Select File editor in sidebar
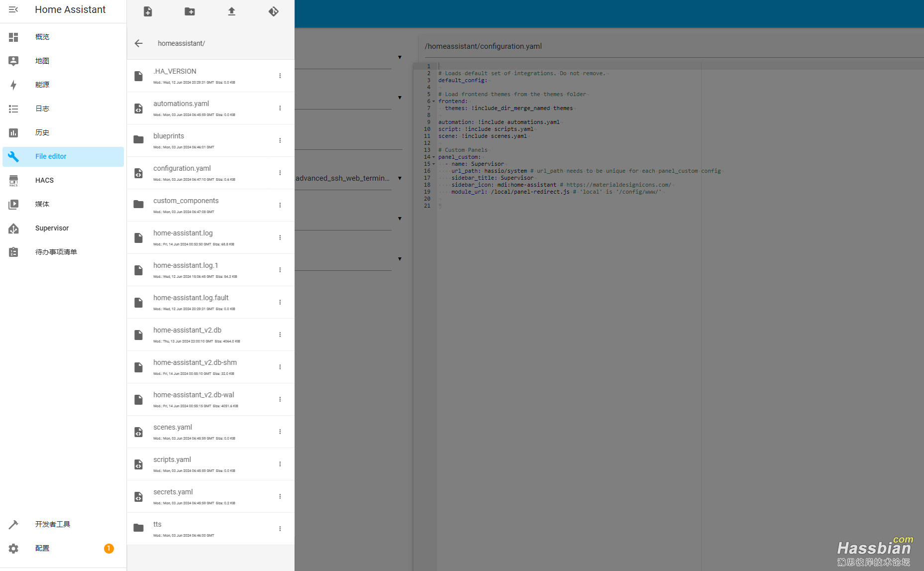Image resolution: width=924 pixels, height=571 pixels. pyautogui.click(x=63, y=156)
